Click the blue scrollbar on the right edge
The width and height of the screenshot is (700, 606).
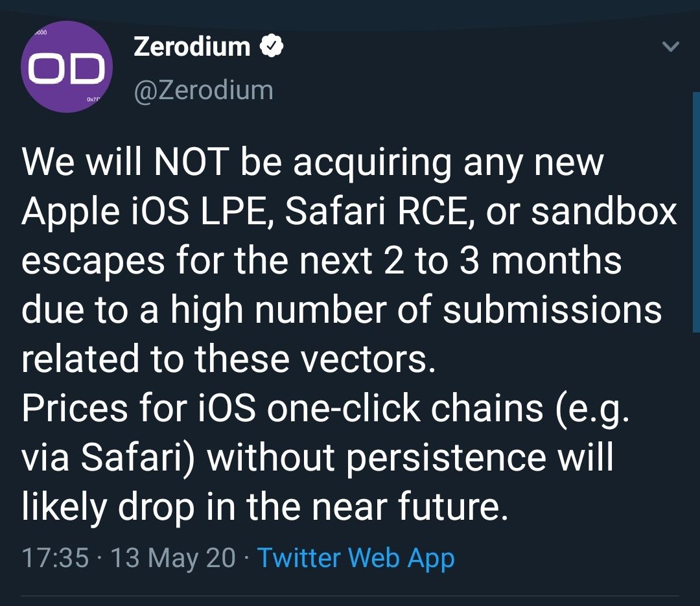[696, 214]
